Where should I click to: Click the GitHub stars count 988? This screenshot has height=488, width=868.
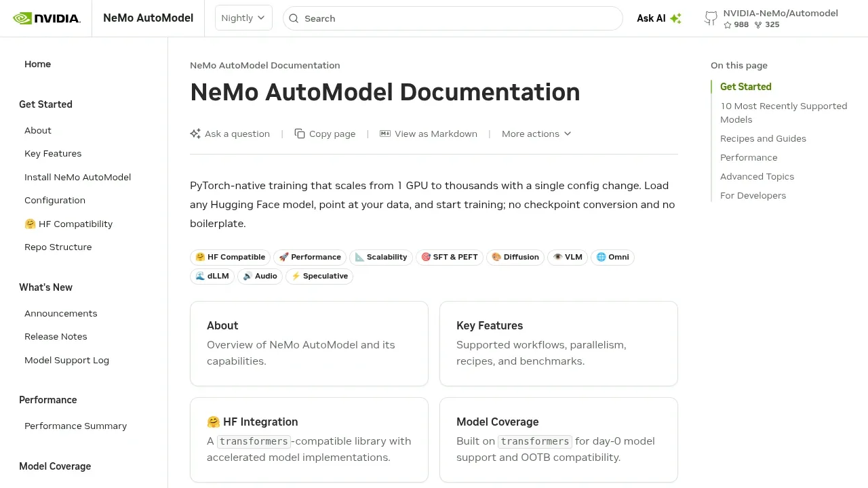pyautogui.click(x=736, y=24)
